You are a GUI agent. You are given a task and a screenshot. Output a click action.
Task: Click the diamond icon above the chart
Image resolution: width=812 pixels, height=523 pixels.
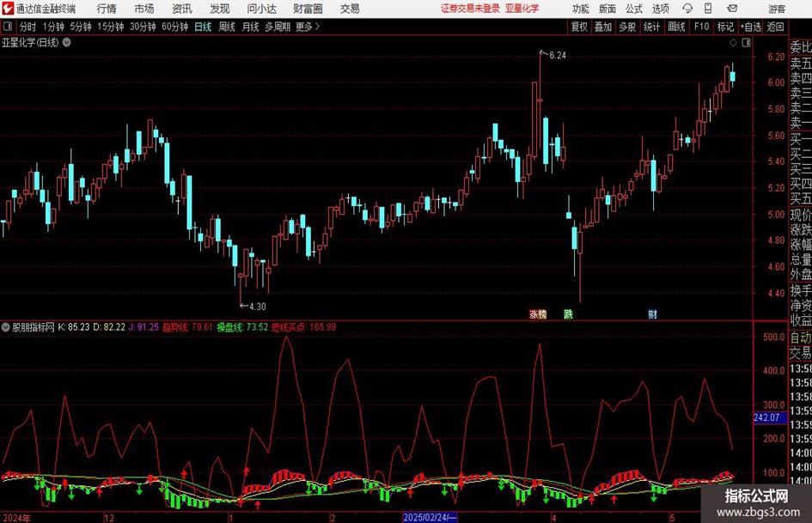[x=733, y=43]
